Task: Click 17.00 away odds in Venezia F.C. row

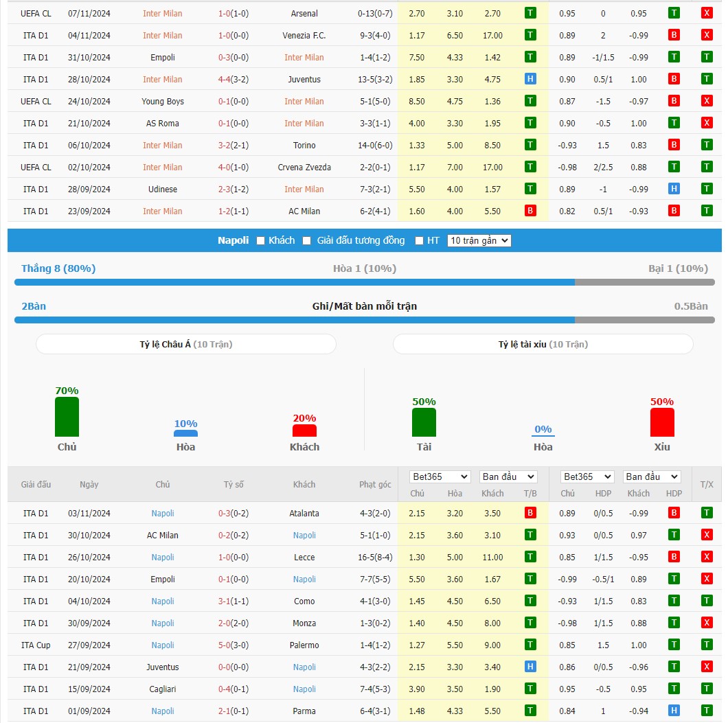Action: pos(492,35)
